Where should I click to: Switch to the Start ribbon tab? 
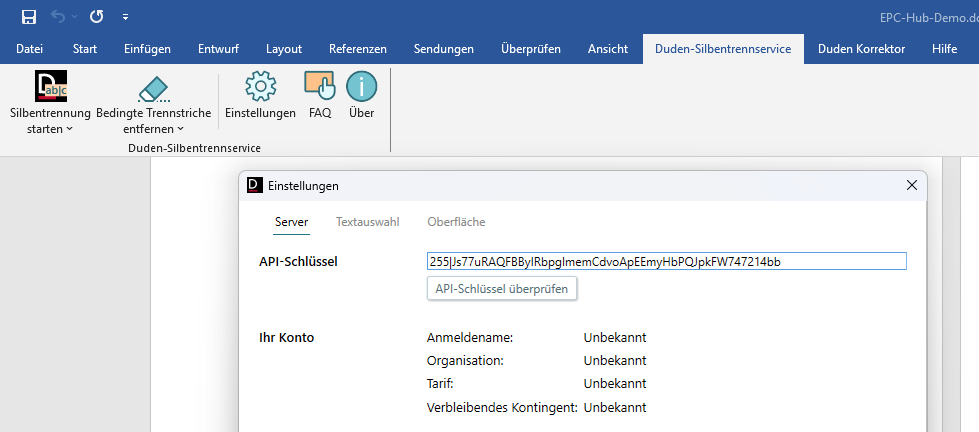tap(84, 49)
